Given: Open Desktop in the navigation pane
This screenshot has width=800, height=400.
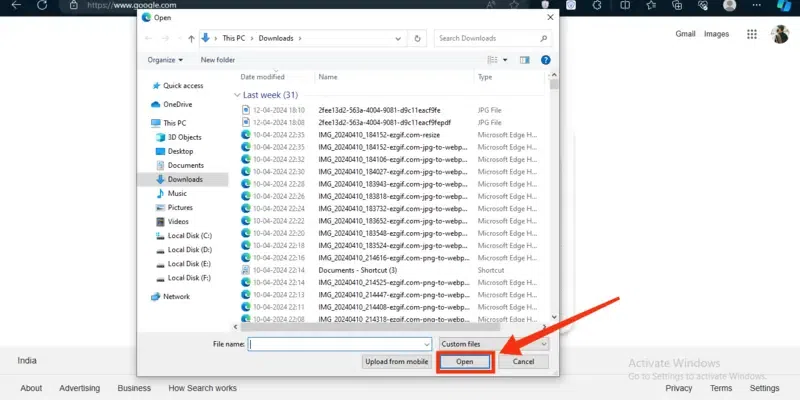Looking at the screenshot, I should tap(174, 152).
